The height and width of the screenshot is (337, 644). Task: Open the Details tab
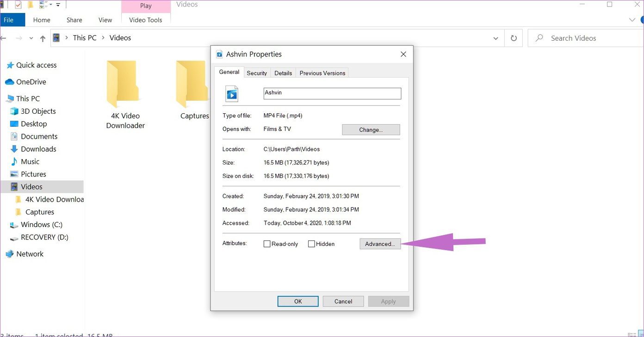(x=283, y=73)
